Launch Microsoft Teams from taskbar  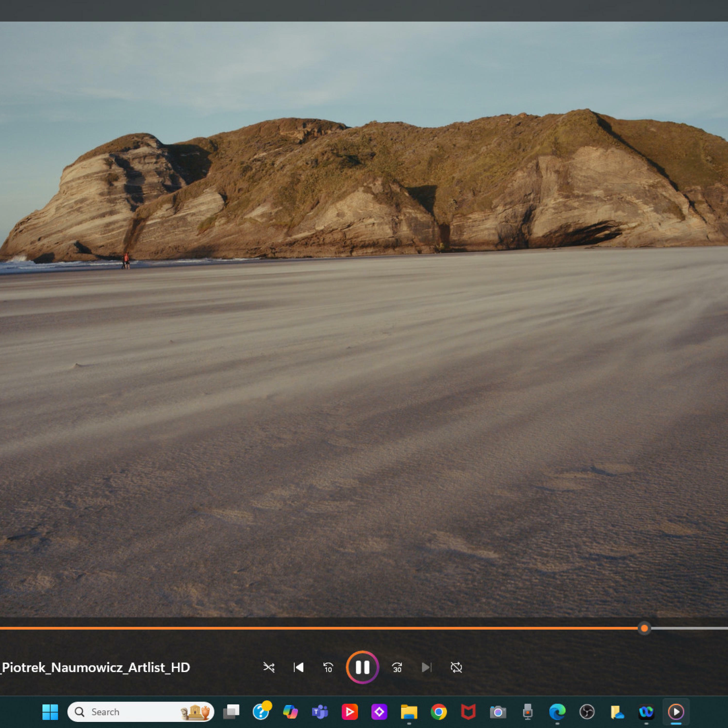(x=320, y=712)
